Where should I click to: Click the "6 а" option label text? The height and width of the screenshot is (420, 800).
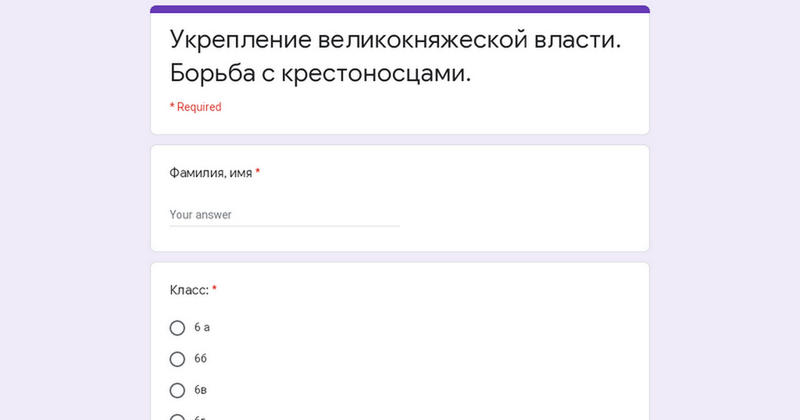click(x=202, y=328)
